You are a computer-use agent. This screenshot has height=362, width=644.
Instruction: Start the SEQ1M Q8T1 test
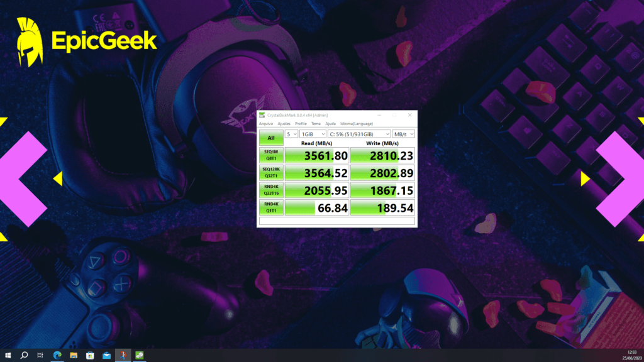(271, 155)
